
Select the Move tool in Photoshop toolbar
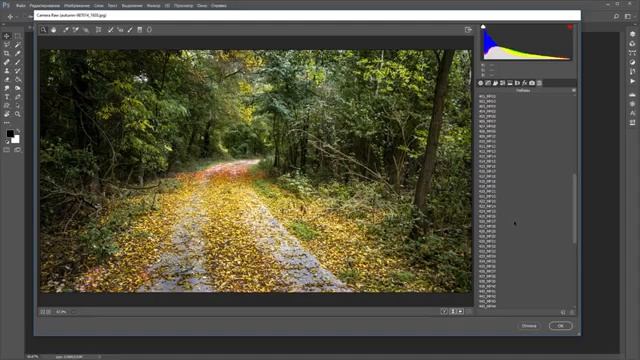coord(7,36)
